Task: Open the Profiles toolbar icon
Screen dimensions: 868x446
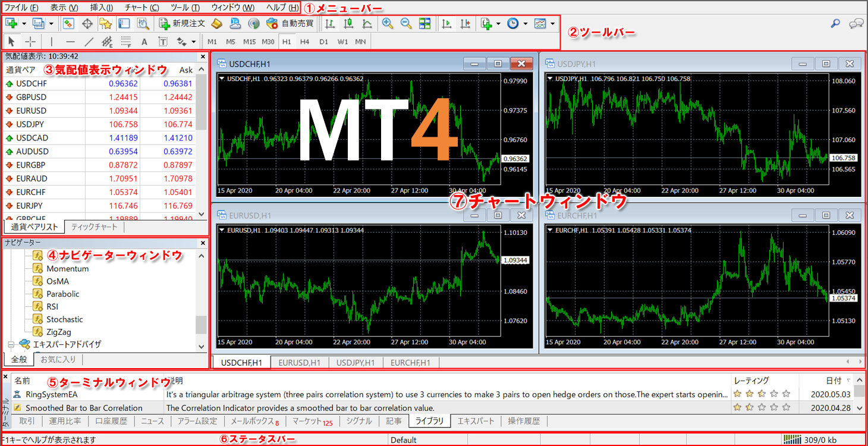Action: click(39, 24)
